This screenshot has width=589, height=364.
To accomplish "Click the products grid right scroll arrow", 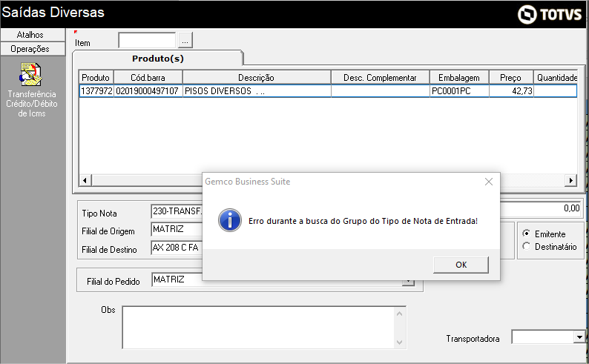I will pos(571,180).
